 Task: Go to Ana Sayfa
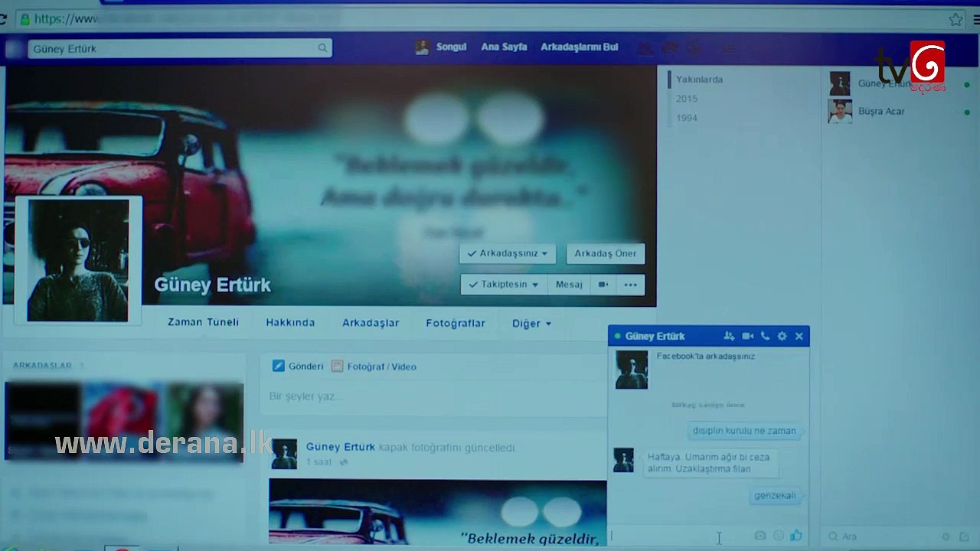(x=504, y=47)
